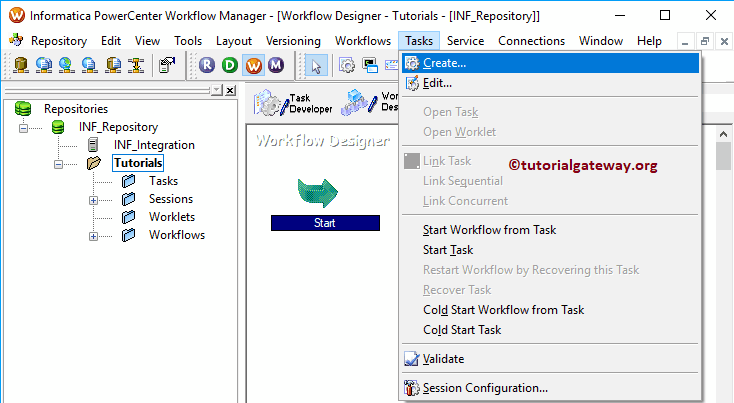Open the Layout menu

point(234,41)
